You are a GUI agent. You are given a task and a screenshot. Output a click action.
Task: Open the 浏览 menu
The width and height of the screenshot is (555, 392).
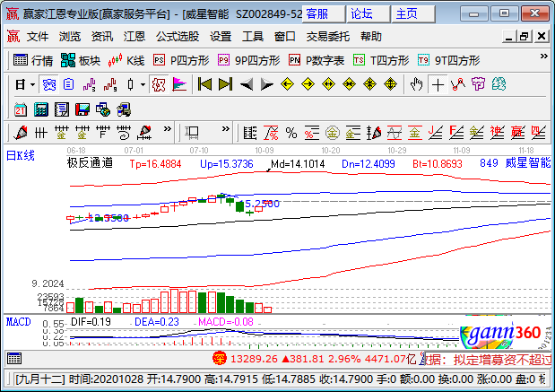click(x=70, y=37)
